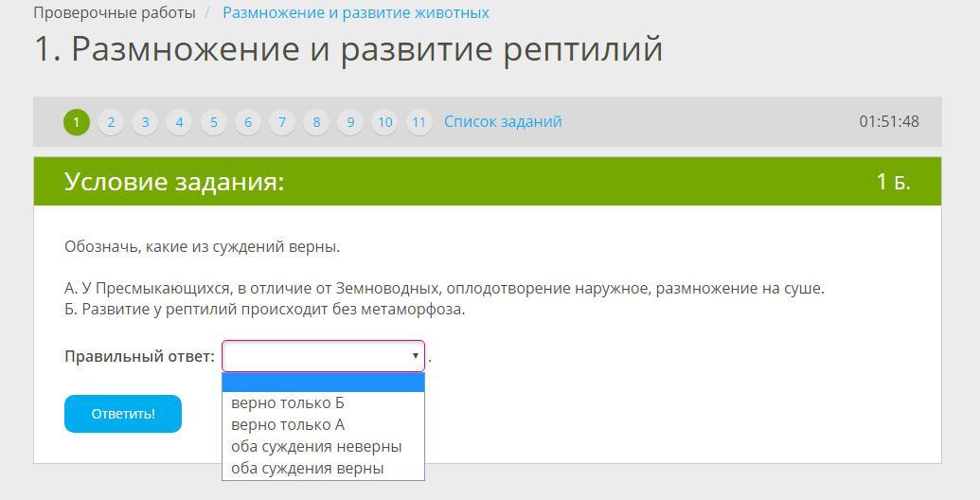Go to question number 2
Viewport: 980px width, 500px height.
[111, 122]
